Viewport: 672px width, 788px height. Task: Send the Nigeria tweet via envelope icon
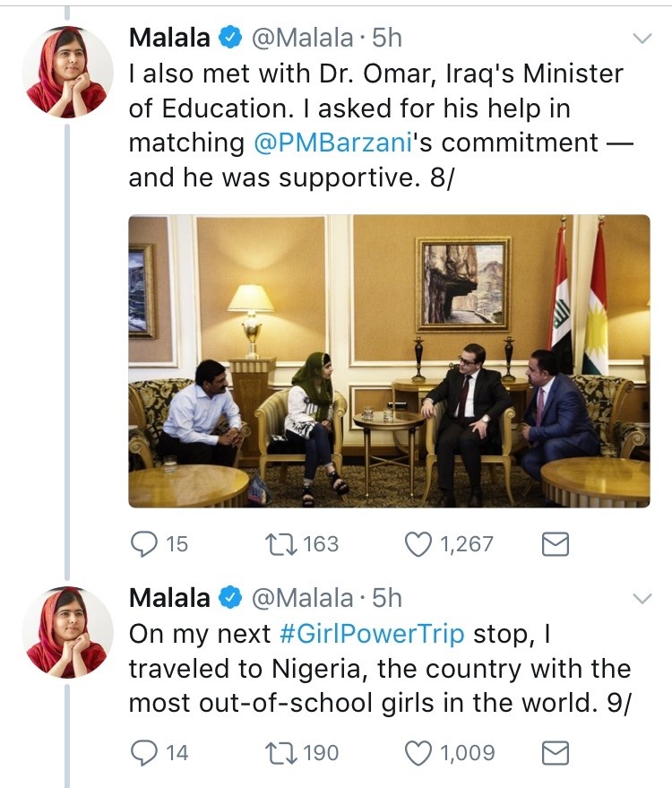(556, 753)
